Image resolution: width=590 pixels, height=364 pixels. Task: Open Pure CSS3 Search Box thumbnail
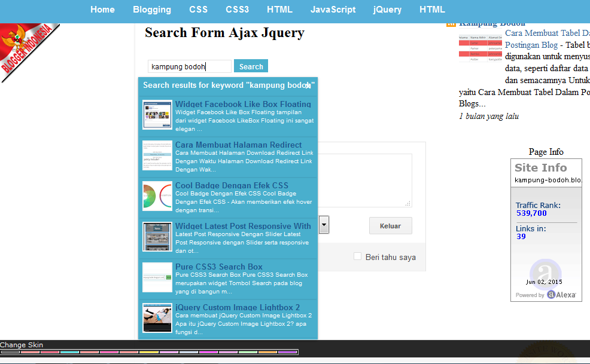click(x=157, y=277)
